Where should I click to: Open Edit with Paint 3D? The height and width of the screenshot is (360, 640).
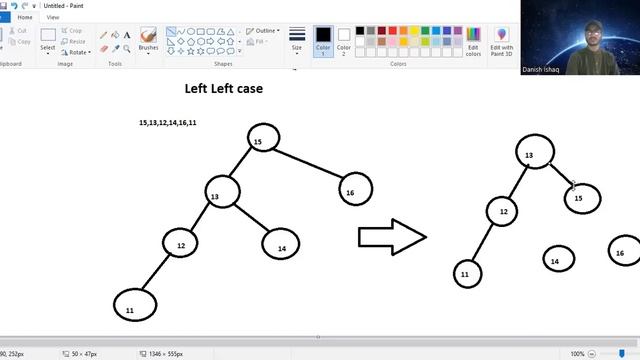click(x=502, y=42)
